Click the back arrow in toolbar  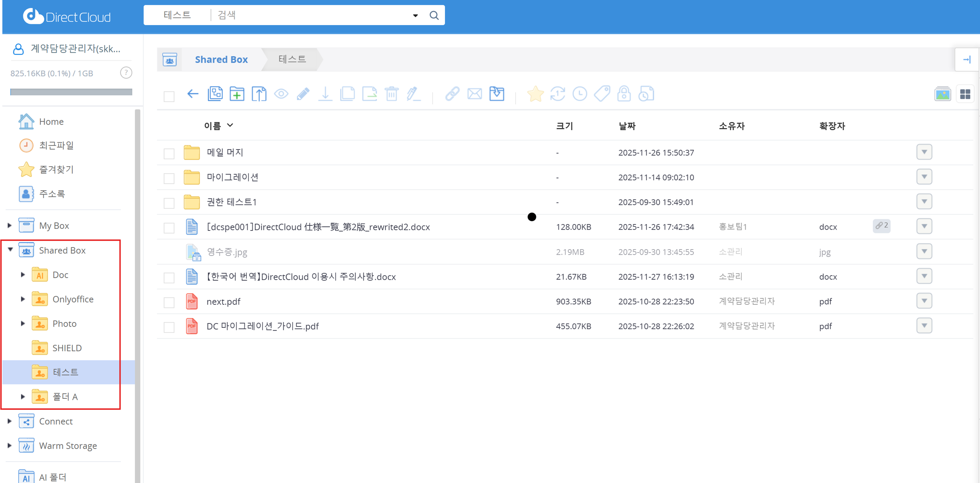point(193,94)
